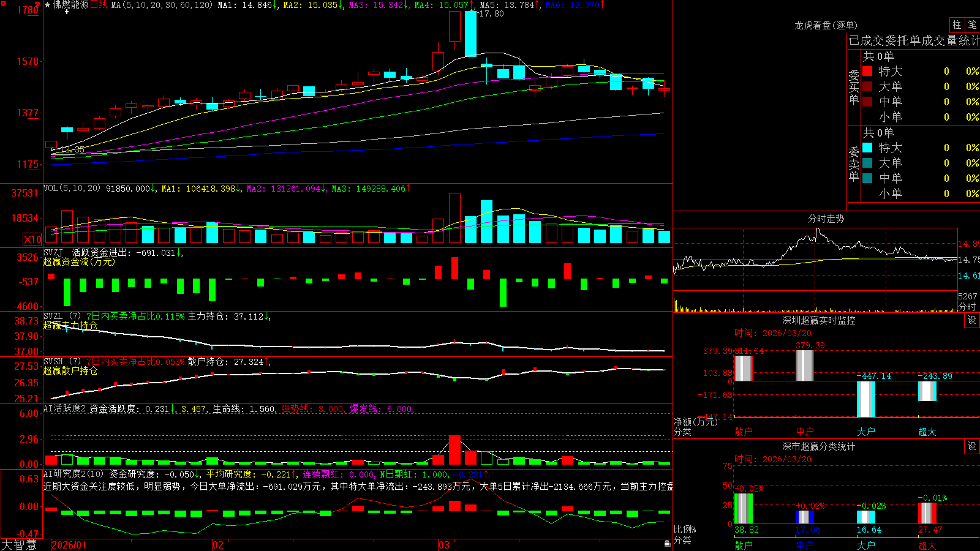Click the 2026/01 date marker on the time axis
980x551 pixels.
69,545
